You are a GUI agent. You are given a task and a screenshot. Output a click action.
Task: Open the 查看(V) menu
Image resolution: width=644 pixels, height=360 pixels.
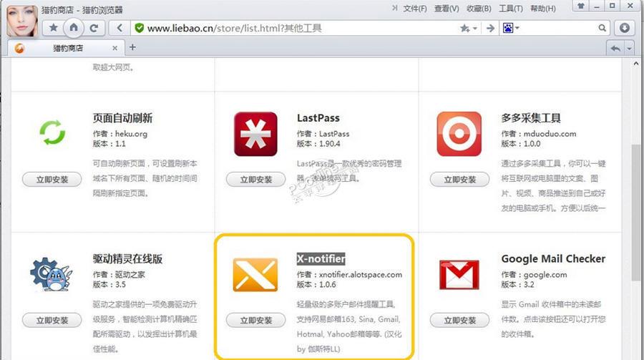click(447, 8)
